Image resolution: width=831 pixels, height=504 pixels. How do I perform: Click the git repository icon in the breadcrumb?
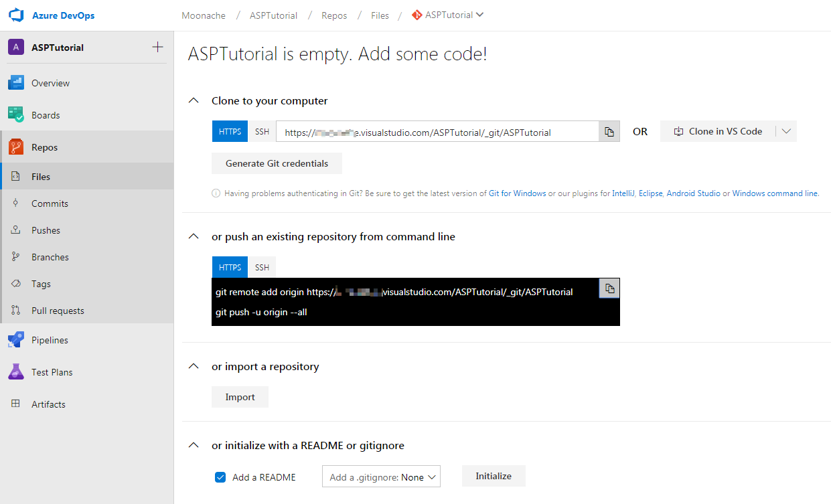(x=417, y=15)
